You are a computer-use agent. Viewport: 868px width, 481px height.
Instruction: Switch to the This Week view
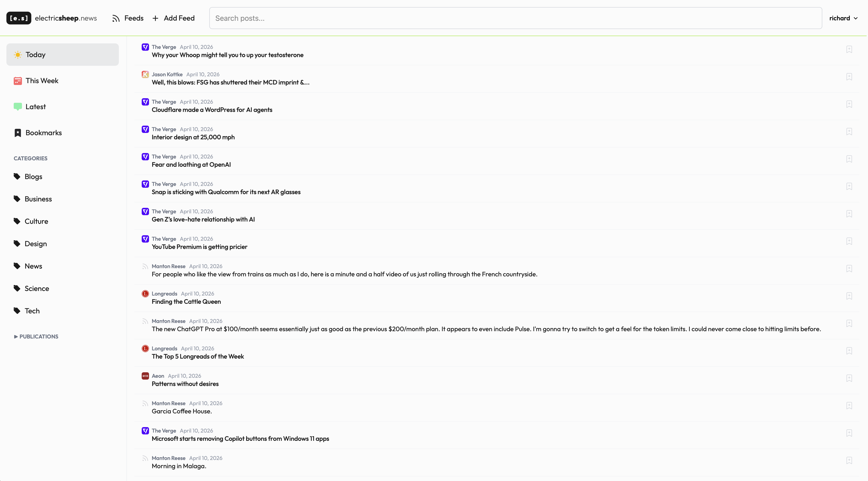pyautogui.click(x=42, y=81)
